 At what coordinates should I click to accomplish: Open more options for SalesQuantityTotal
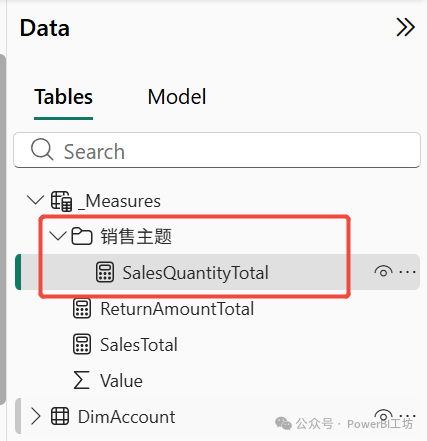[x=407, y=272]
